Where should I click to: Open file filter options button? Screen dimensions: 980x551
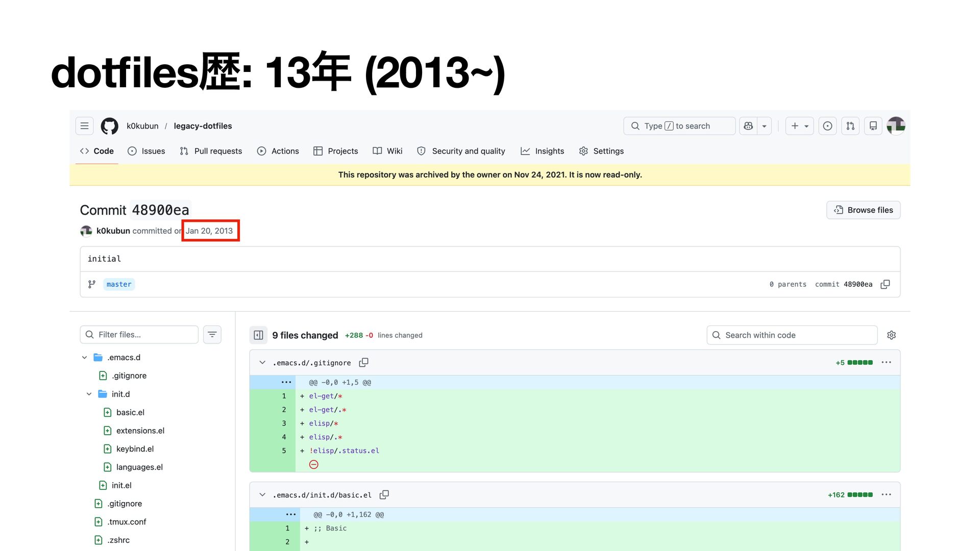click(x=212, y=335)
